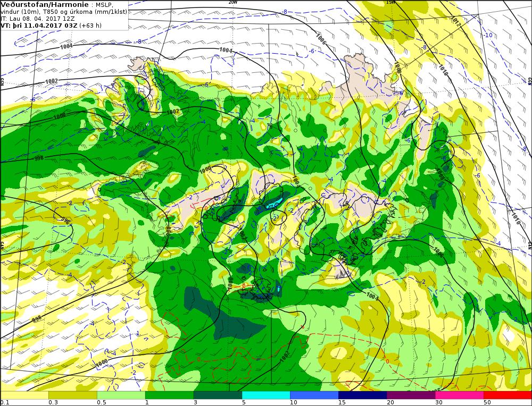
Task: Click the '50' legend scale label
Action: pyautogui.click(x=487, y=403)
